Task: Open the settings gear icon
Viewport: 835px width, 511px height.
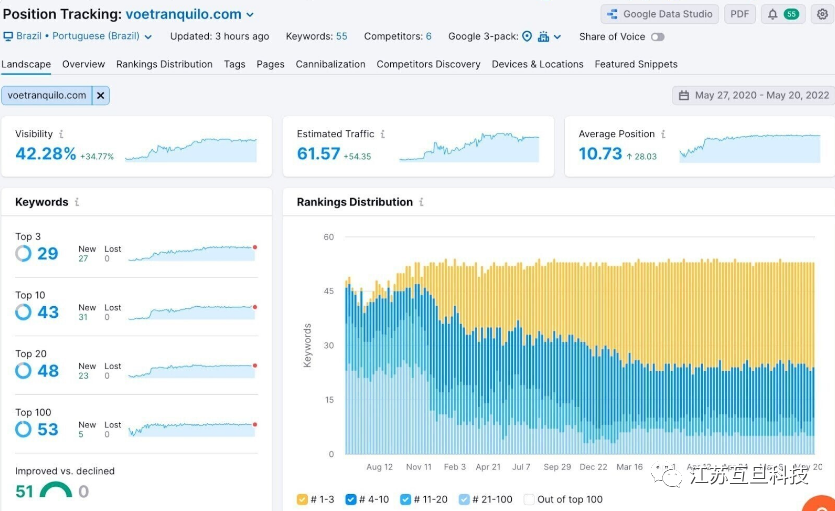Action: pos(821,14)
